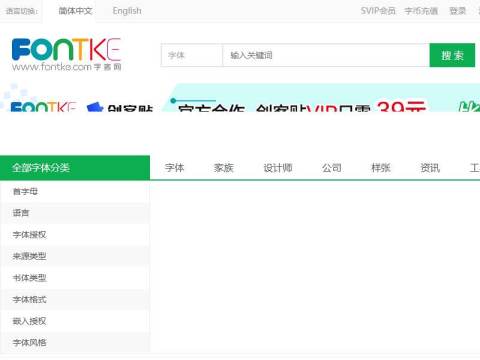Select the 来源类型 category row
This screenshot has height=360, width=480.
tap(75, 256)
